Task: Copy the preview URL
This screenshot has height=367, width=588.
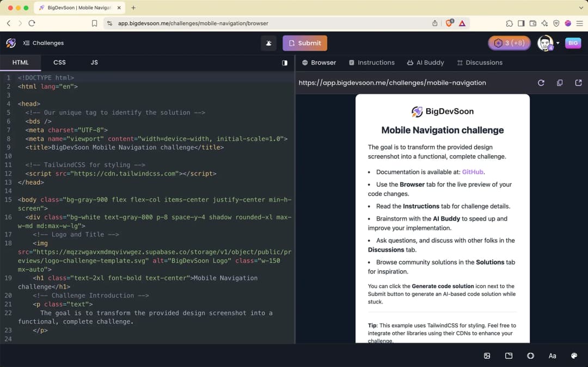Action: coord(560,83)
